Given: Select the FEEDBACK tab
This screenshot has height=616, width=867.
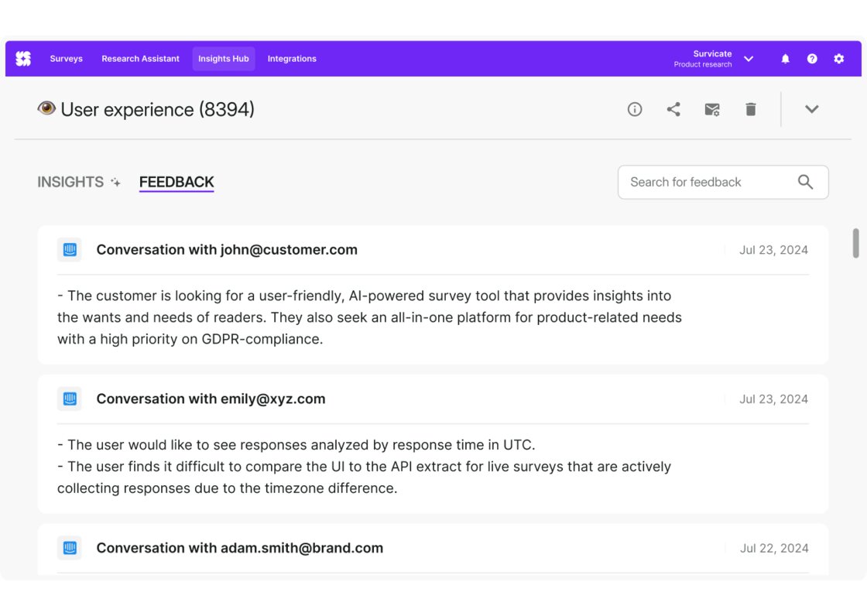Looking at the screenshot, I should point(176,182).
